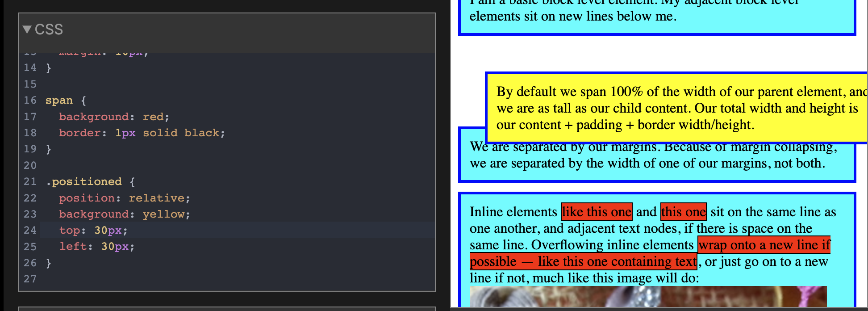Click the 'We are separated by our margins' paragraph
Screen dimensions: 868x311
pyautogui.click(x=657, y=155)
